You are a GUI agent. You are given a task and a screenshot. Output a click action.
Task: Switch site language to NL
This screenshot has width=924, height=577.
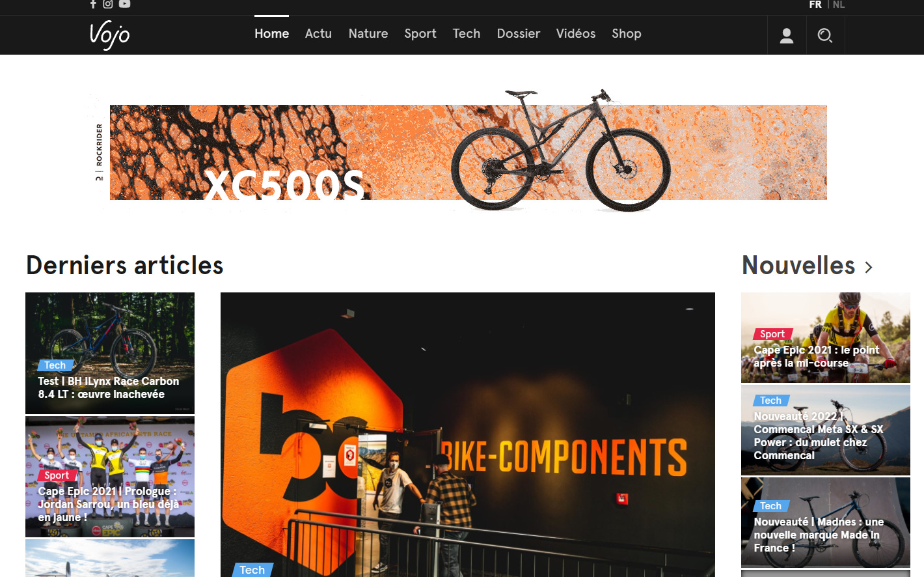pos(839,5)
